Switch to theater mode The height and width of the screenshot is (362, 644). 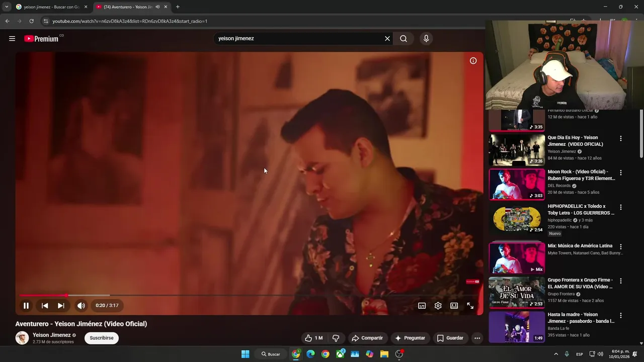point(454,306)
